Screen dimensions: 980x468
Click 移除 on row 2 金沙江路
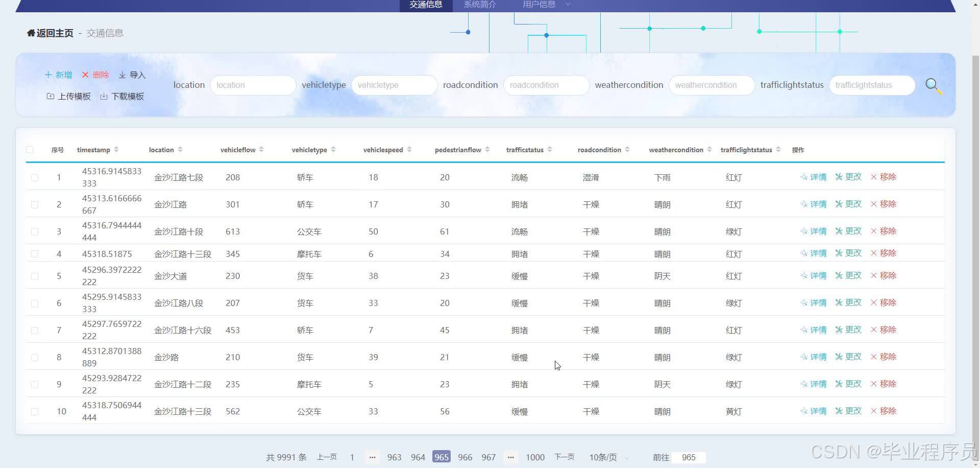pos(884,204)
